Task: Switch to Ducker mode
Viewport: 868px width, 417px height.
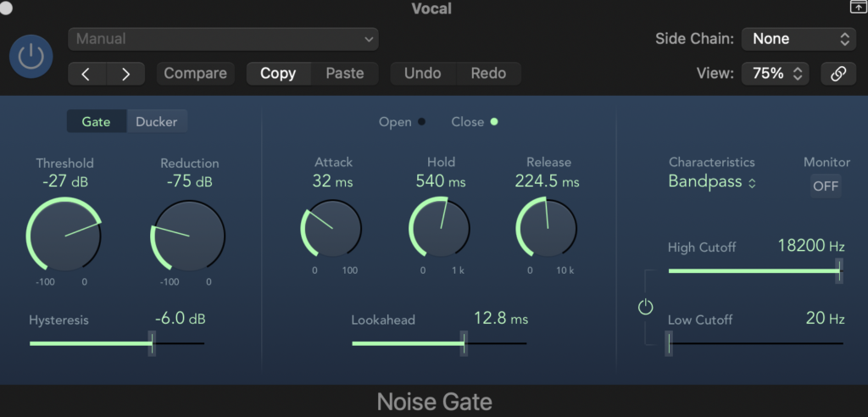Action: [157, 121]
